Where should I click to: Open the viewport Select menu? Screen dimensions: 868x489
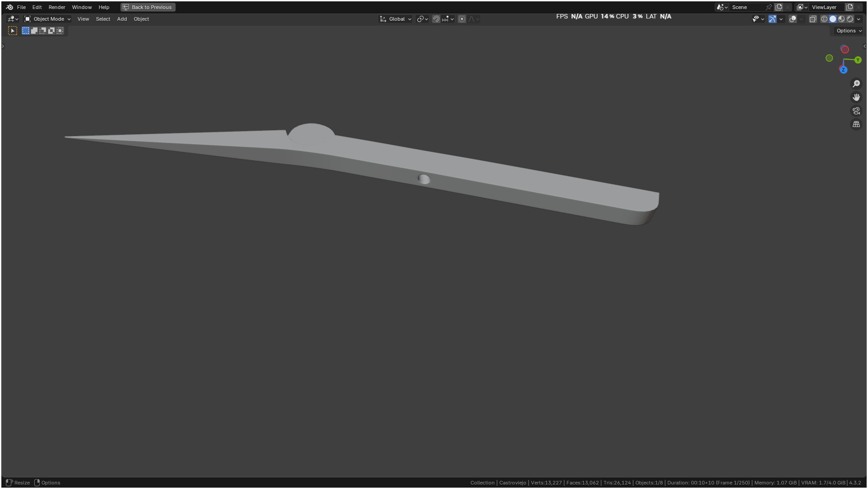(x=103, y=19)
